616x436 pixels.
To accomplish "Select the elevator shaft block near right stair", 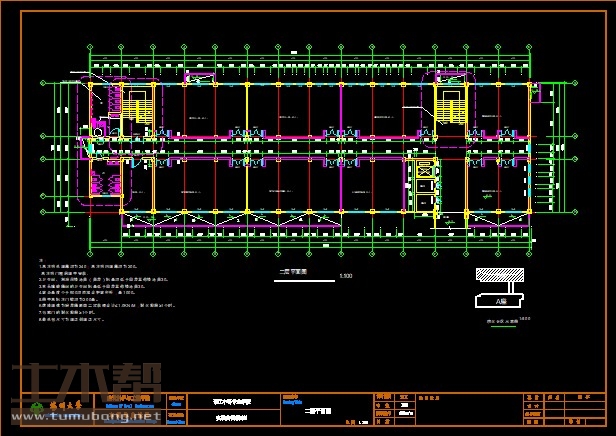I will click(x=424, y=186).
